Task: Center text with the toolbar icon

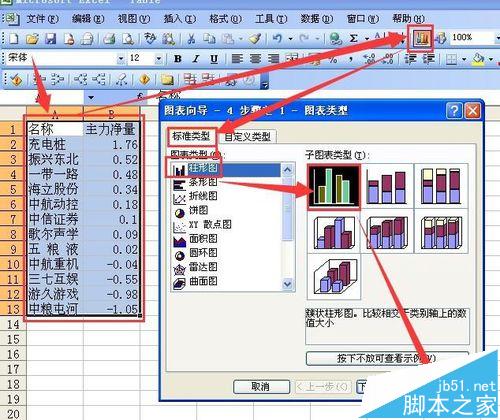Action: 255,59
